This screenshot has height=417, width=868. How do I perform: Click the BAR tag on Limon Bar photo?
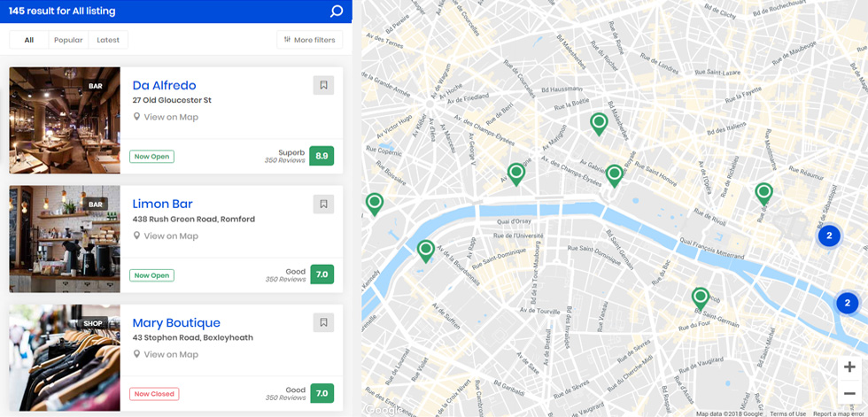click(96, 205)
